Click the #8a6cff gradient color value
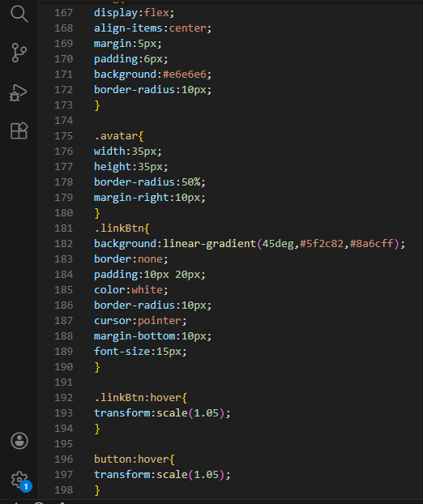 pyautogui.click(x=372, y=244)
